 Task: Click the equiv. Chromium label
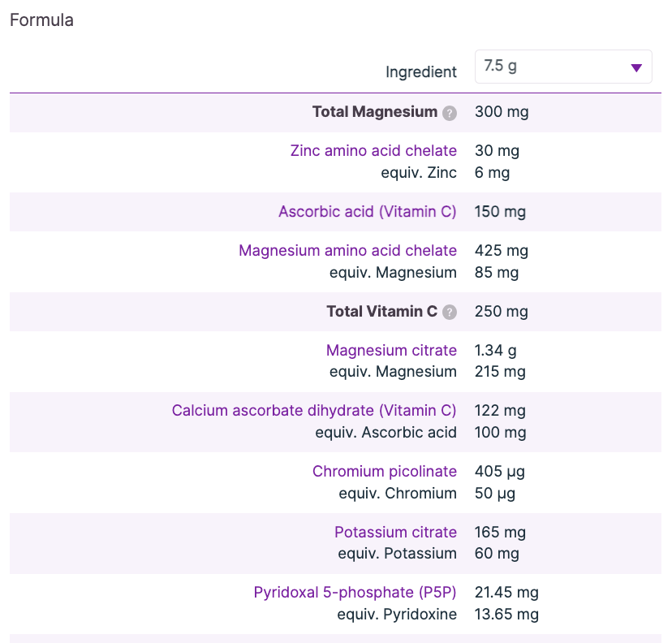pos(398,493)
